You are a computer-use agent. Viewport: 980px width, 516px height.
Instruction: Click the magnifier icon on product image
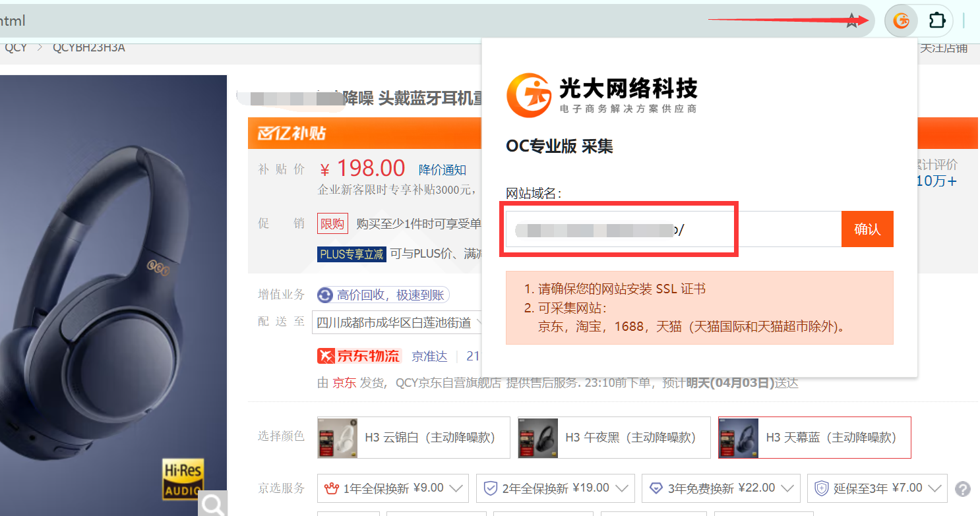212,505
